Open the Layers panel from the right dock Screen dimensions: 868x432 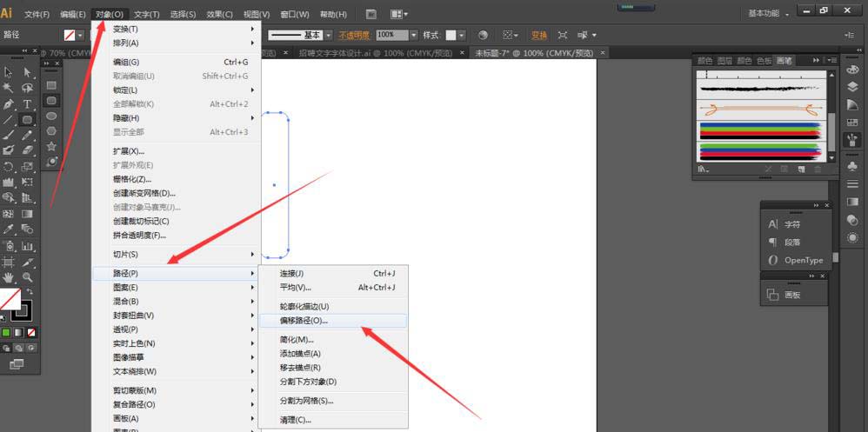point(852,87)
